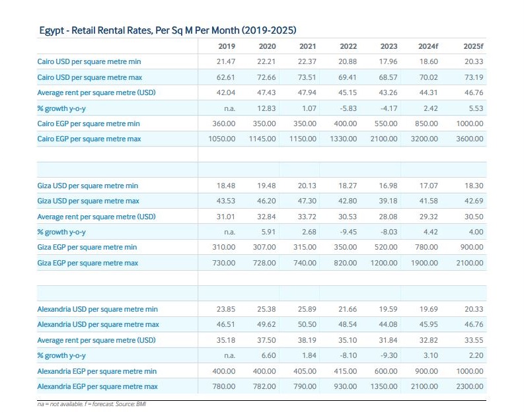Click the 2024f forecast column header
This screenshot has width=524, height=420.
pos(429,46)
